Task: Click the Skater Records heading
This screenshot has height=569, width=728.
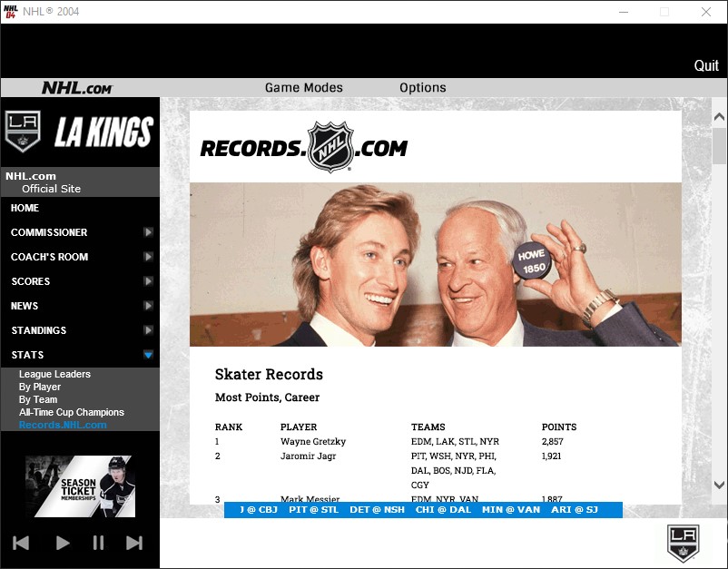Action: [269, 374]
